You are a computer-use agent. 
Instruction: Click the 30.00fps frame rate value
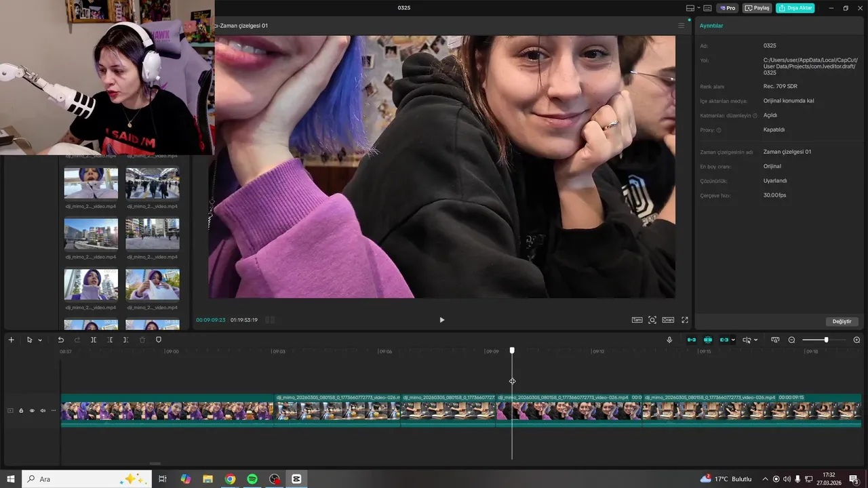[x=774, y=195]
